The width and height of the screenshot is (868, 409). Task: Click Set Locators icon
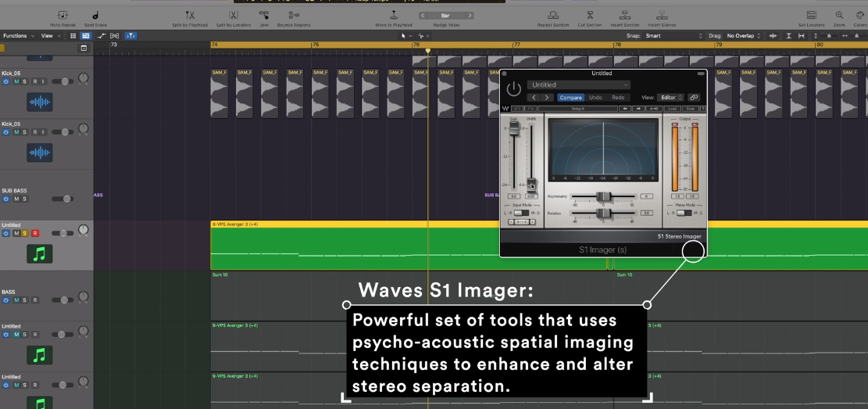point(811,16)
